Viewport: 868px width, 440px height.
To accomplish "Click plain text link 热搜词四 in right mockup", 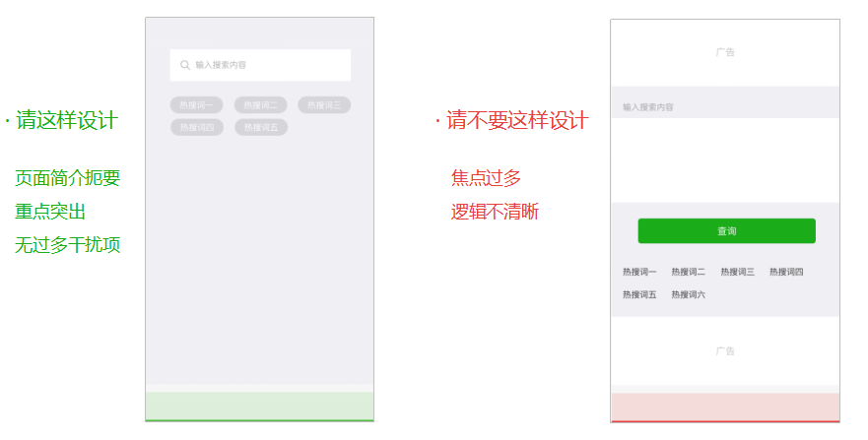I will 786,272.
